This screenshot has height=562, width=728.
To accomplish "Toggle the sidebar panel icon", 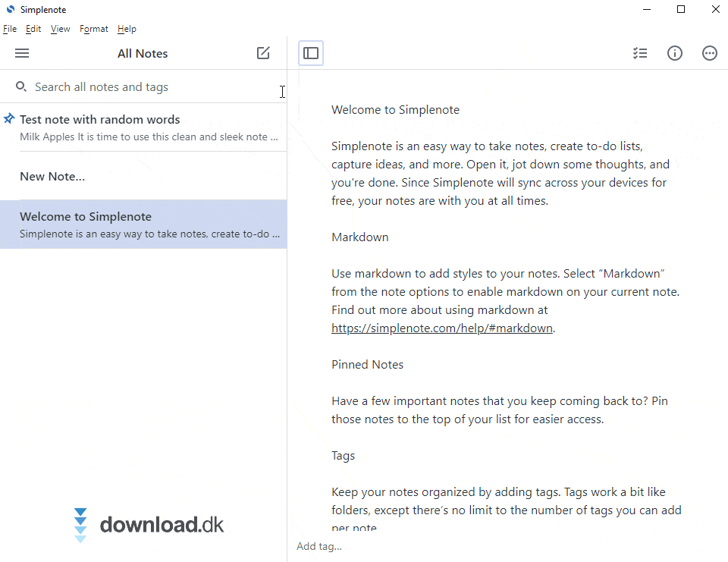I will pos(311,53).
